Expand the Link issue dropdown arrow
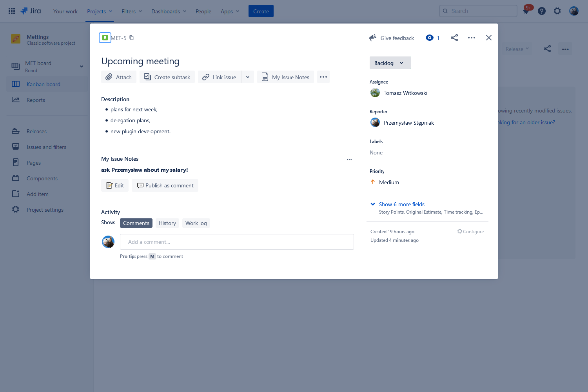 [248, 77]
